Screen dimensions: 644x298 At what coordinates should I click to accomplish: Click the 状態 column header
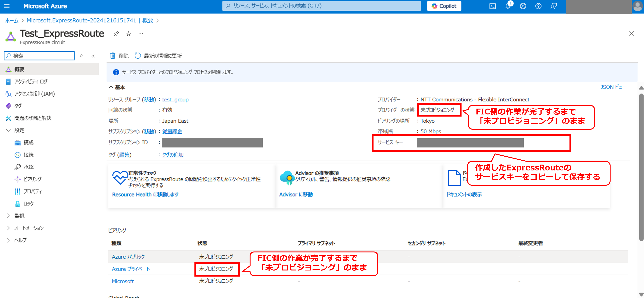tap(202, 243)
